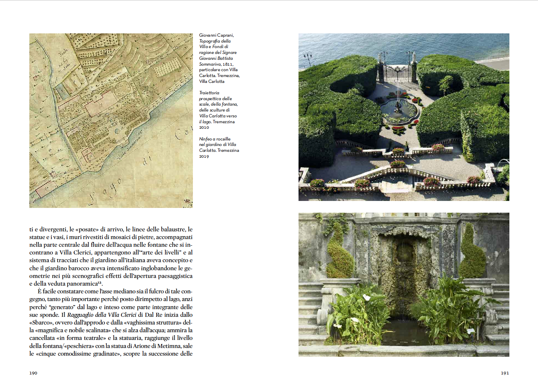Select the caption year "2019"
Image resolution: width=538 pixels, height=392 pixels.
[204, 157]
